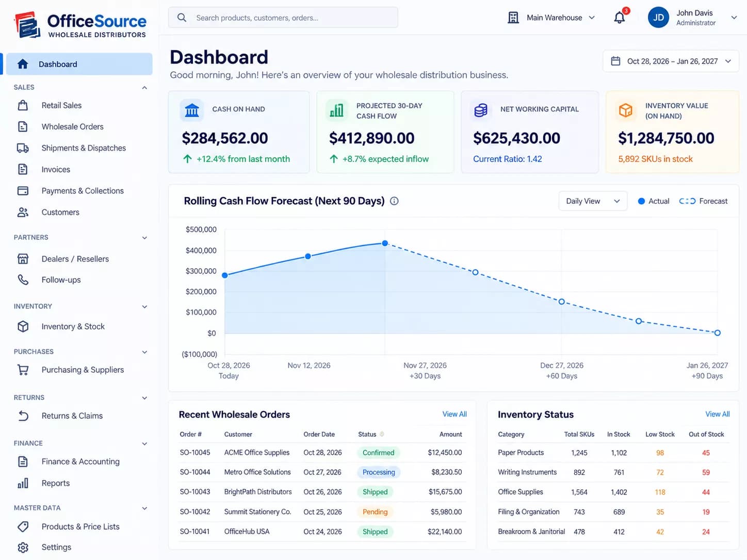Click View All for Inventory Status
This screenshot has height=560, width=747.
tap(718, 414)
